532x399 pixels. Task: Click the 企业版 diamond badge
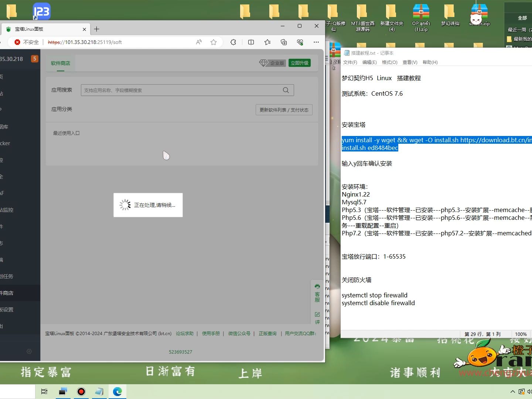[x=272, y=63]
